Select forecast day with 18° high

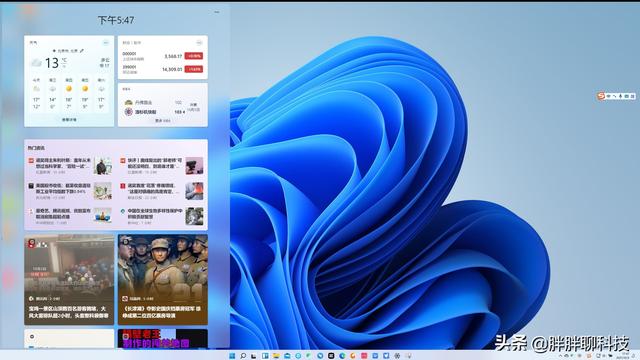click(69, 93)
